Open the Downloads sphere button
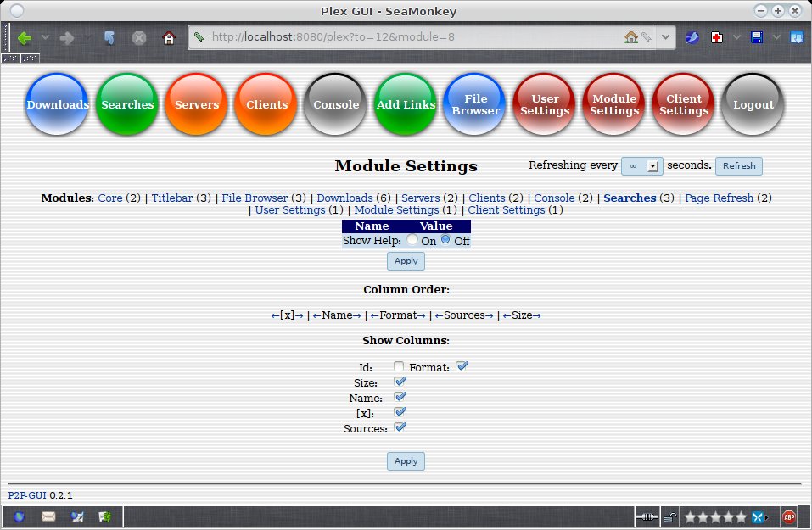This screenshot has width=812, height=530. (x=57, y=104)
